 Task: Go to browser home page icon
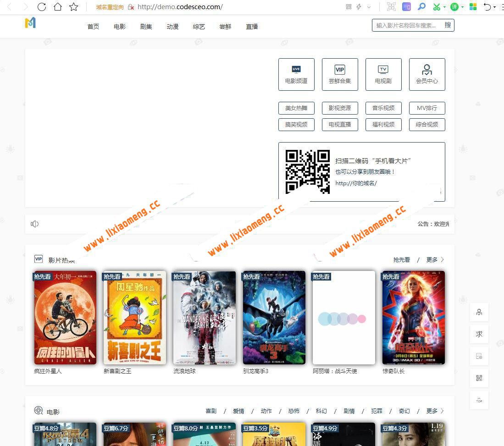point(58,7)
